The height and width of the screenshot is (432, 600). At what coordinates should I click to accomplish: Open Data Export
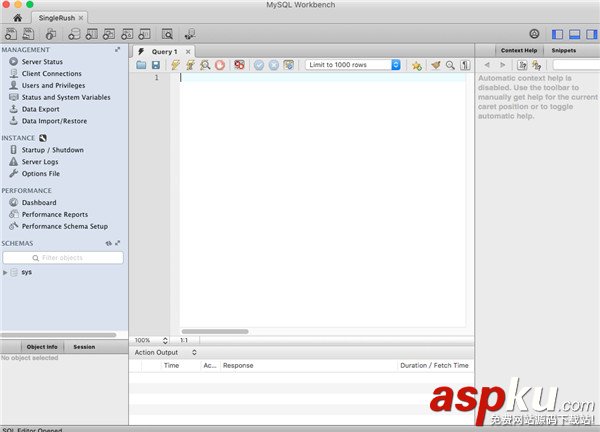(x=41, y=109)
